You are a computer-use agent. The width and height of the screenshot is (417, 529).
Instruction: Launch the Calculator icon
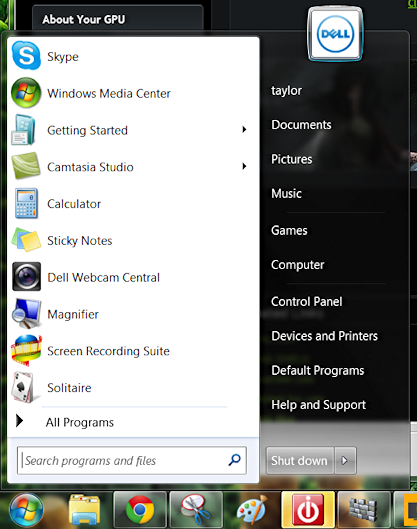(26, 203)
